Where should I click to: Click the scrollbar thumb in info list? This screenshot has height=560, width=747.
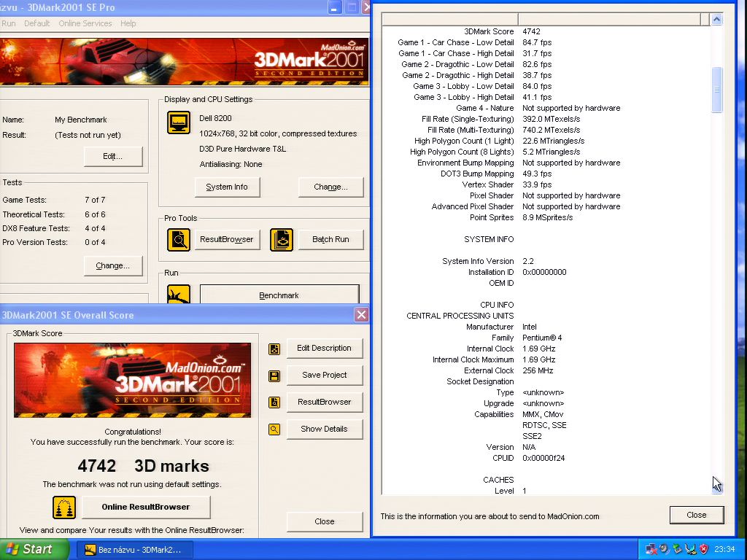pyautogui.click(x=716, y=90)
